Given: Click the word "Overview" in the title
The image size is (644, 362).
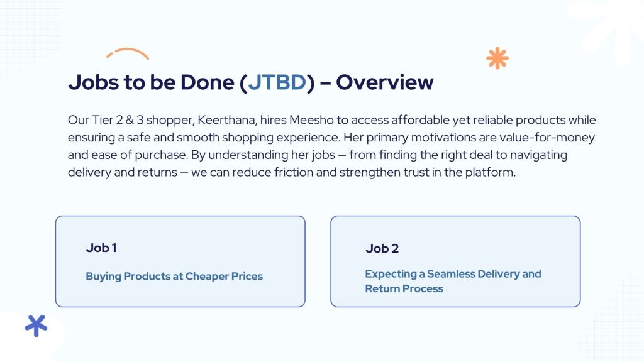Looking at the screenshot, I should [x=384, y=82].
